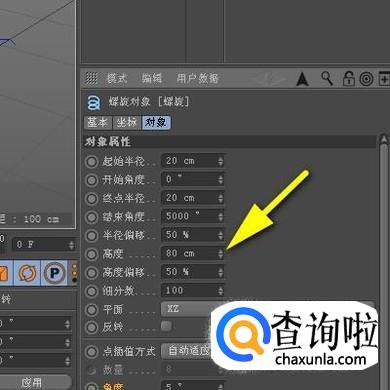The image size is (390, 390).
Task: Click the helix object spiral icon
Action: click(x=94, y=102)
